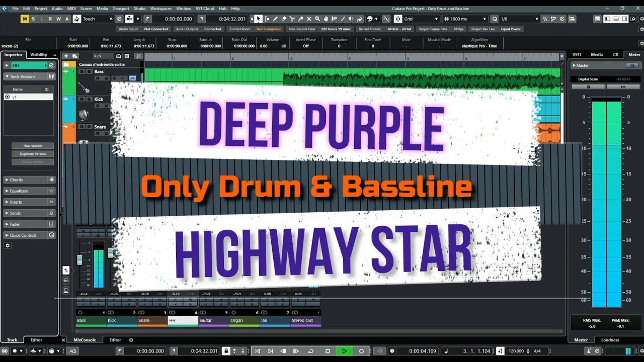
Task: Click the Forward transport button
Action: tap(296, 351)
